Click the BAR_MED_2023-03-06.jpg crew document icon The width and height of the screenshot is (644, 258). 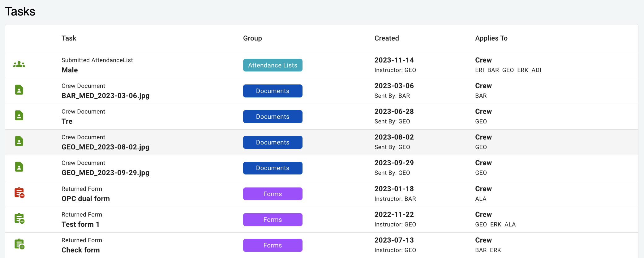(x=19, y=90)
